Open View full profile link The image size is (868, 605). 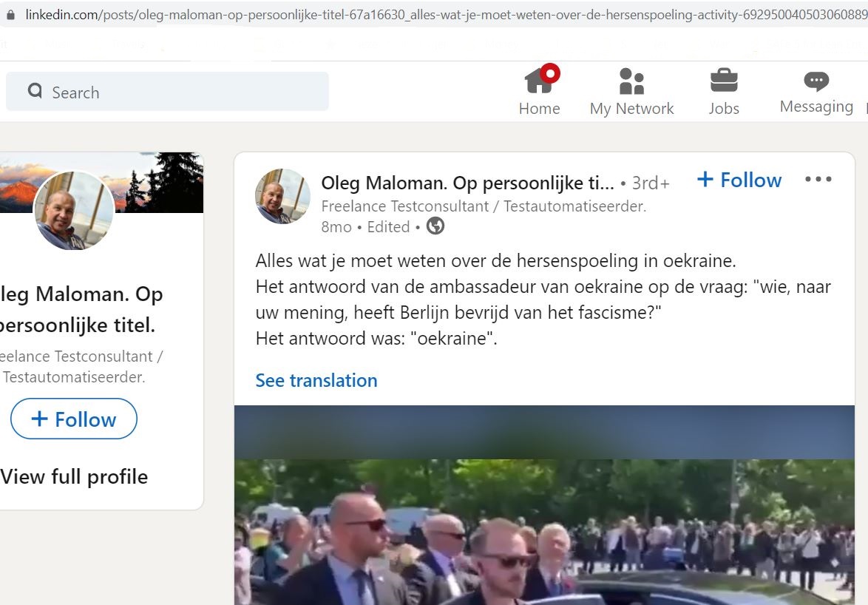(74, 476)
